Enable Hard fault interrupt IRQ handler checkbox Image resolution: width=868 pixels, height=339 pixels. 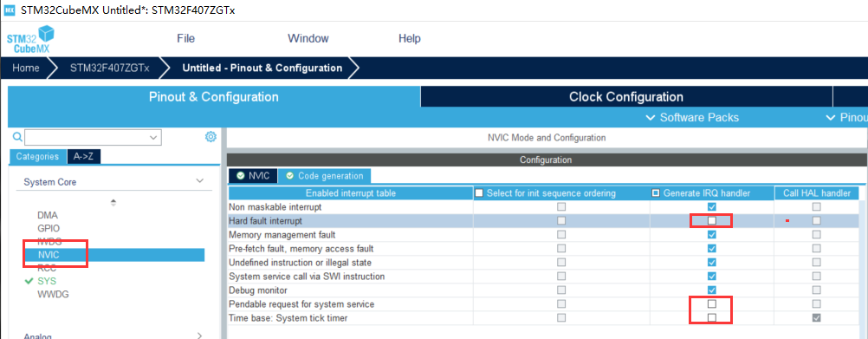pyautogui.click(x=712, y=220)
